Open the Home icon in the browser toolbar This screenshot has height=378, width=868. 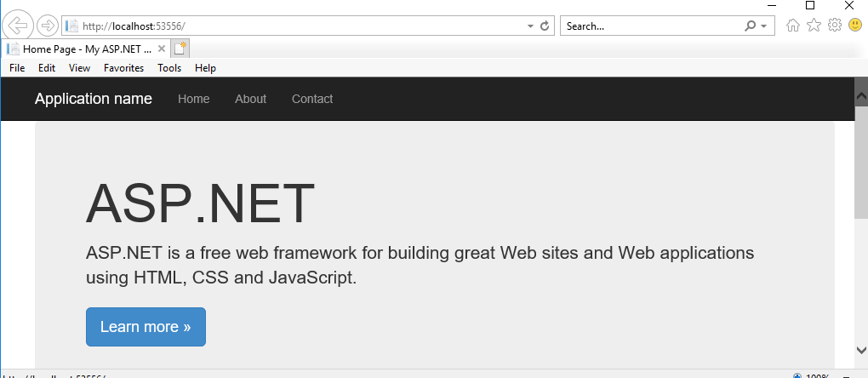793,26
